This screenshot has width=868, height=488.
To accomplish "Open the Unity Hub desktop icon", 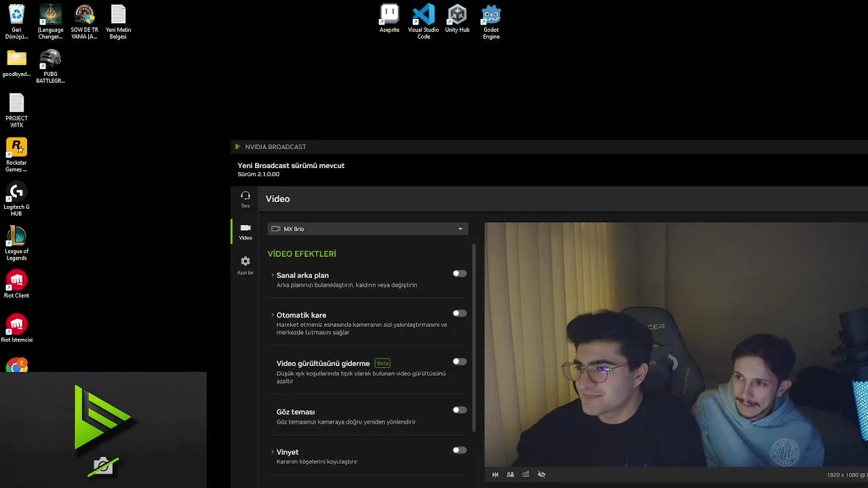I will point(457,18).
